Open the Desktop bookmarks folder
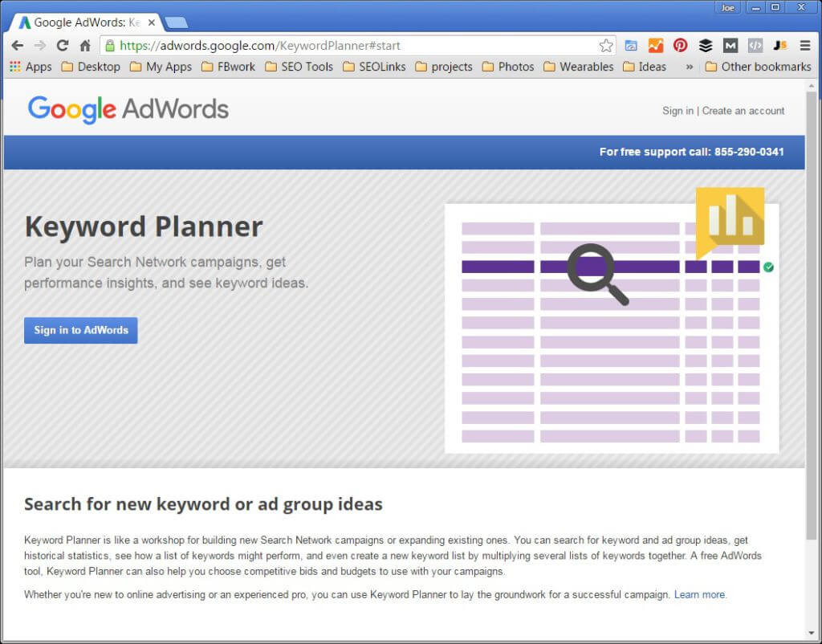The image size is (822, 644). coord(91,67)
